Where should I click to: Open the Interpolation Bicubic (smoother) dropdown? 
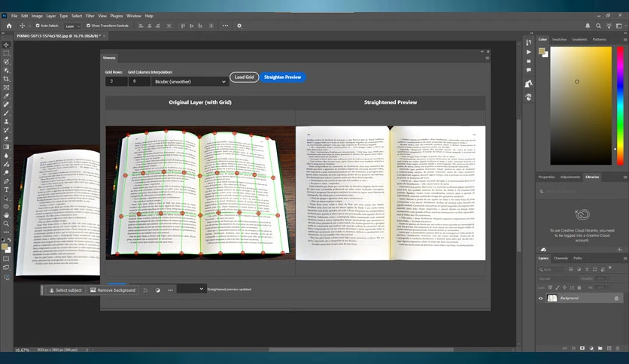click(x=190, y=81)
